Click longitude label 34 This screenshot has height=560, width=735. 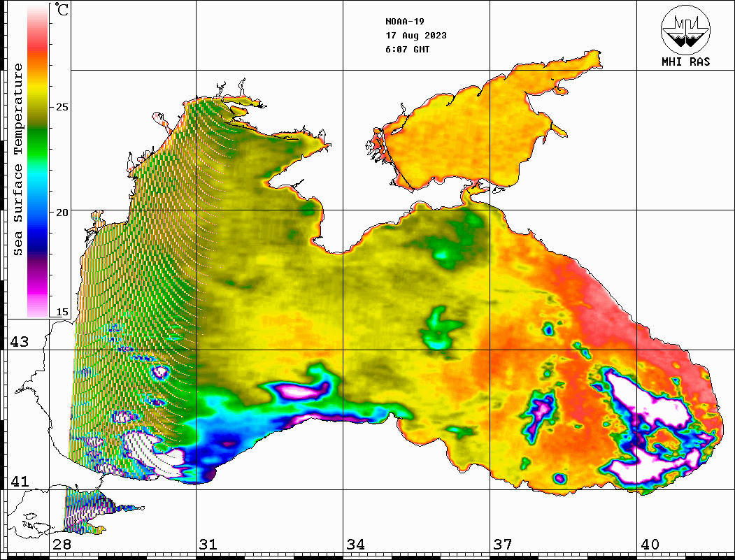pos(356,545)
